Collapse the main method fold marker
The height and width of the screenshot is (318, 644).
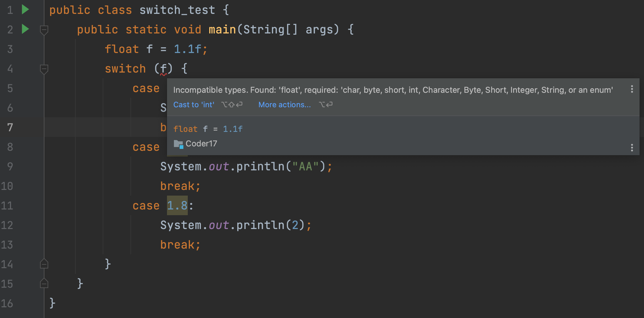[x=44, y=30]
